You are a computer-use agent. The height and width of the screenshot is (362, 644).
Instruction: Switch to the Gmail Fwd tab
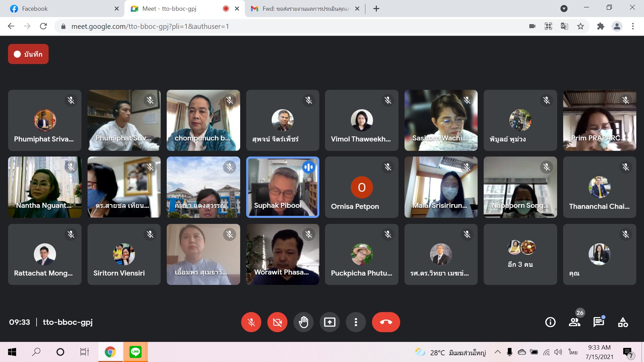pos(302,9)
